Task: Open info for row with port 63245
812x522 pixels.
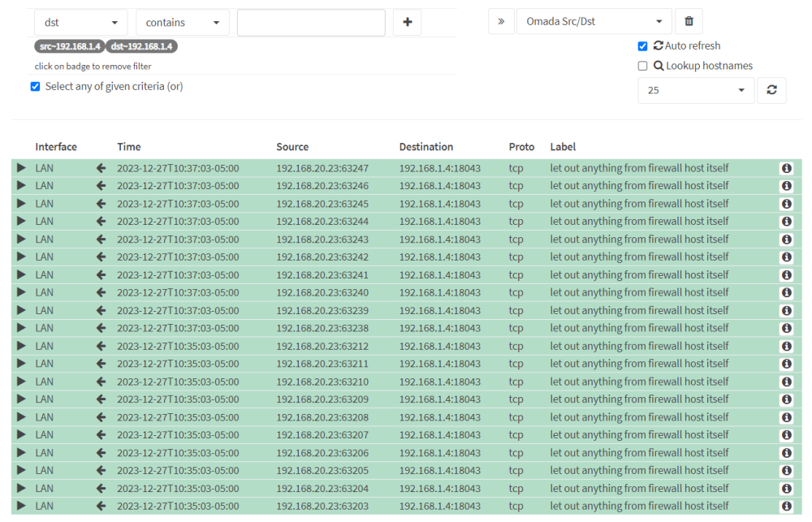Action: pos(786,204)
